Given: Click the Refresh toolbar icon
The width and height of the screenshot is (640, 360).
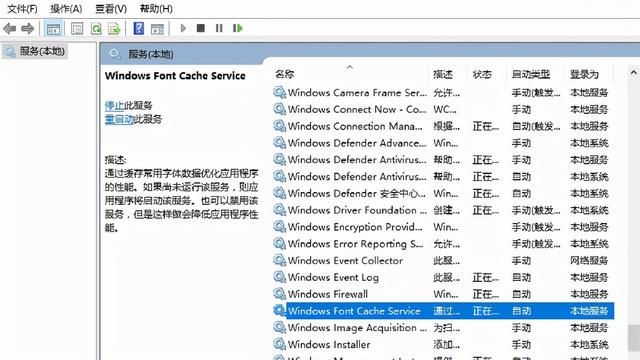Looking at the screenshot, I should (x=96, y=29).
